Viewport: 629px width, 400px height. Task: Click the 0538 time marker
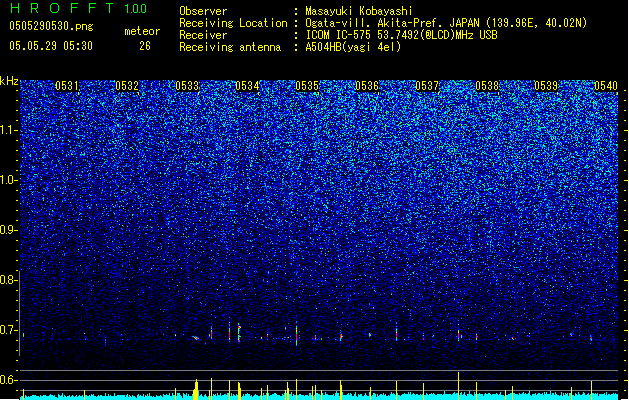(x=487, y=86)
